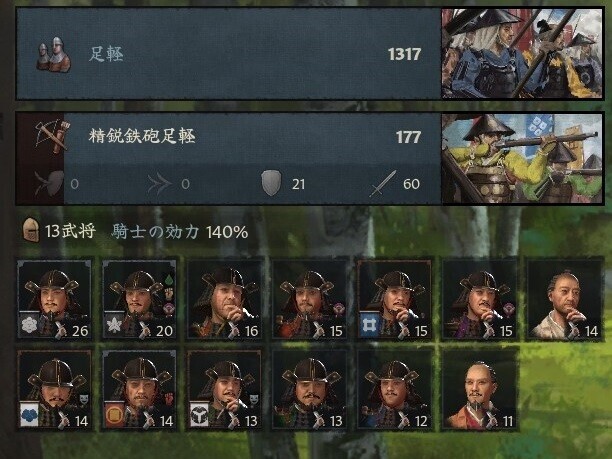Select the knight portrait with prowess 16
612x459 pixels.
(x=224, y=299)
